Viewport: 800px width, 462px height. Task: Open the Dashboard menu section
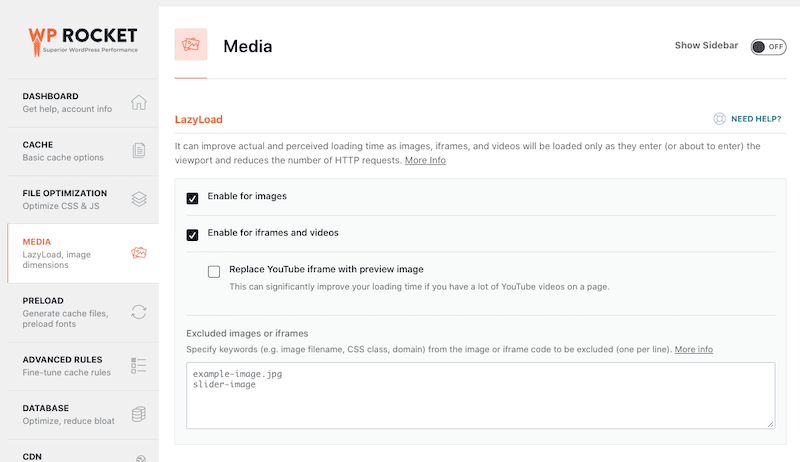(x=83, y=102)
